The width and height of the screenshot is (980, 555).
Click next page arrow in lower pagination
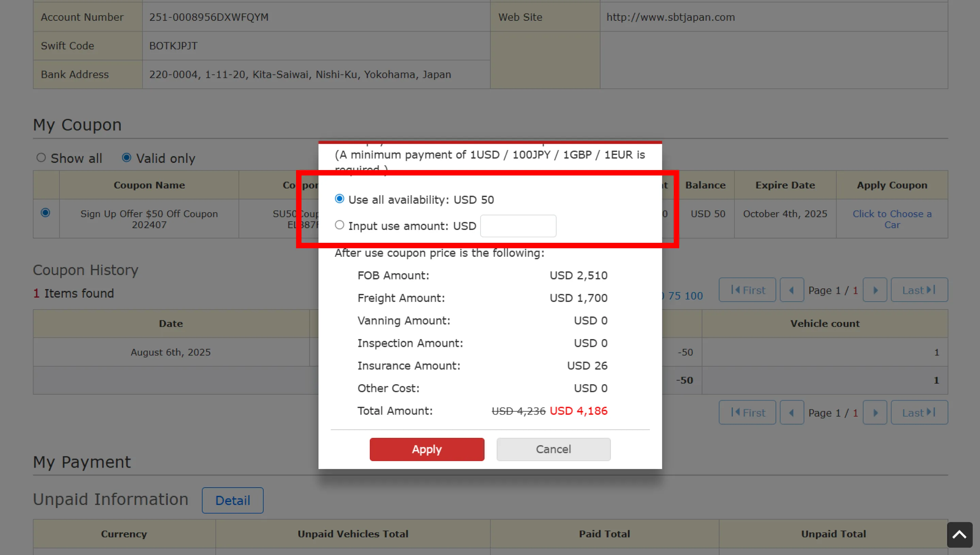875,413
